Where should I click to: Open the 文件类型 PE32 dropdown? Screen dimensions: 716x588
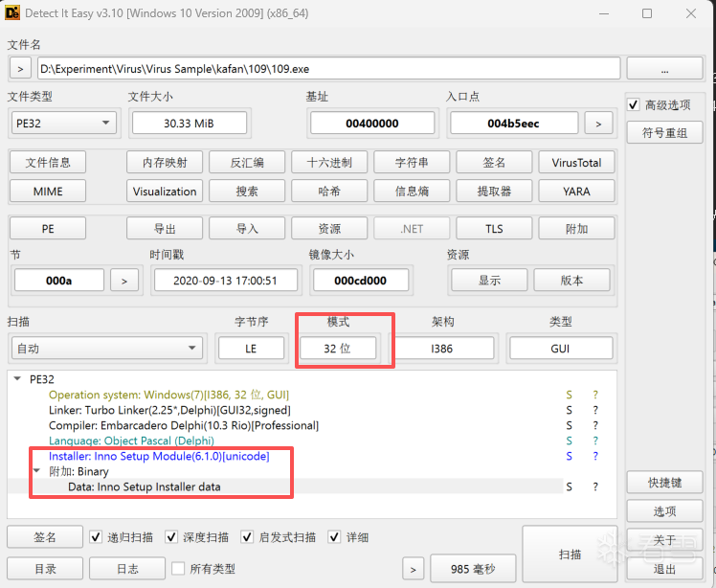tap(63, 124)
